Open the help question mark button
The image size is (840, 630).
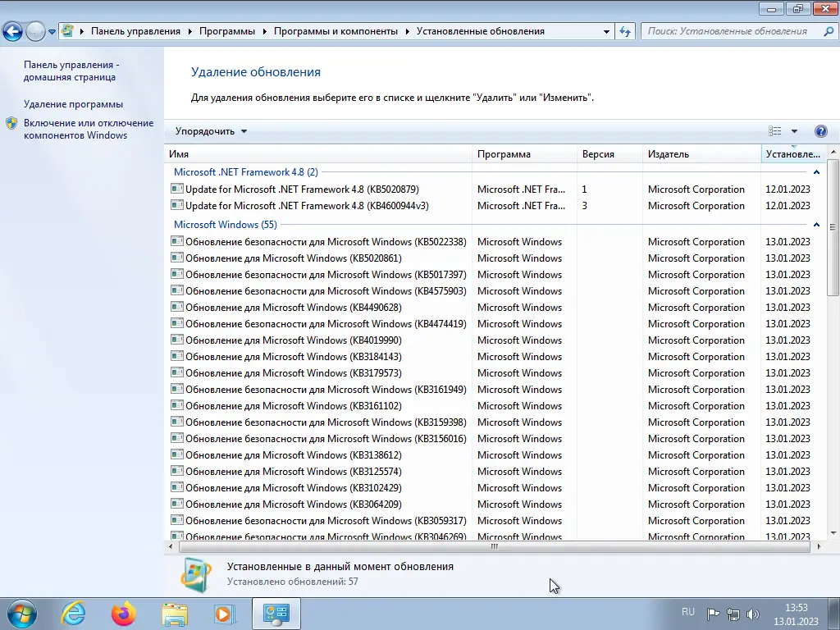(x=820, y=131)
